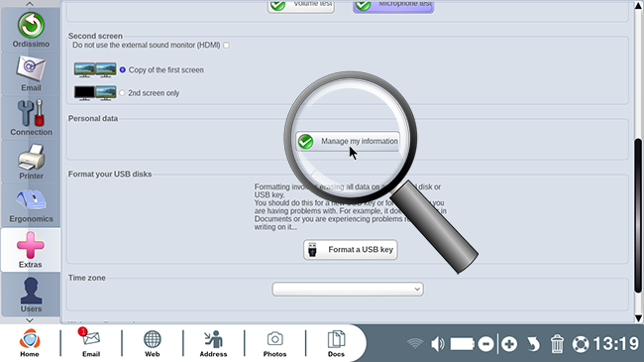Open the Ordissimo settings section
The height and width of the screenshot is (362, 644).
[31, 29]
